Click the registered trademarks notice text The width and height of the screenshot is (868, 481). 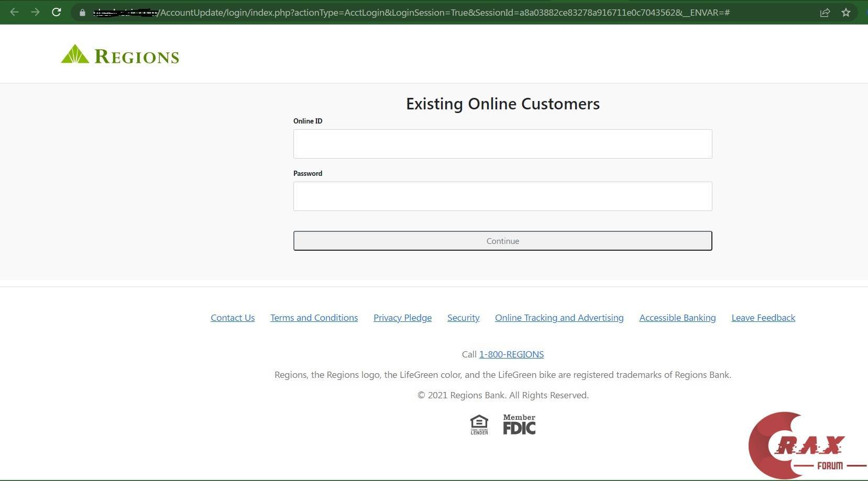[503, 375]
